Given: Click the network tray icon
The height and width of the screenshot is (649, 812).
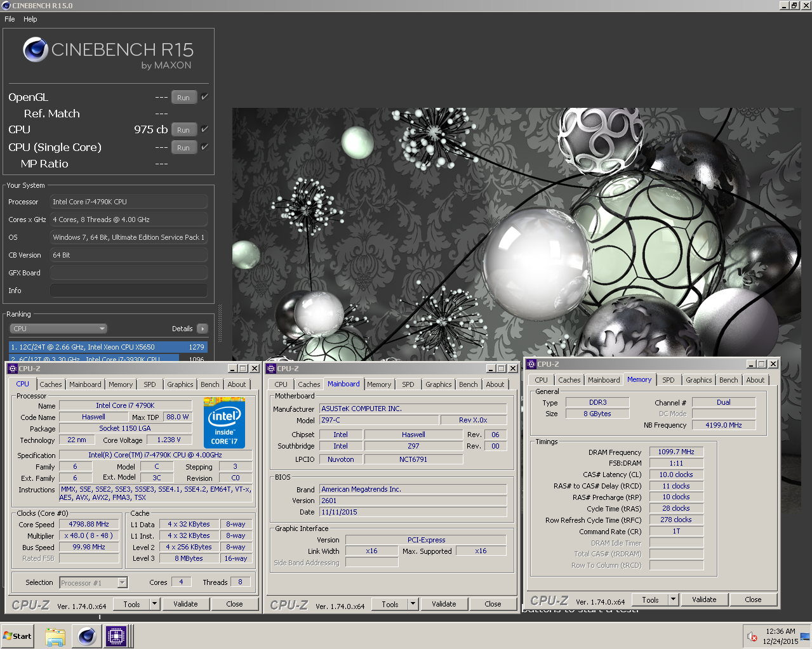Looking at the screenshot, I should [805, 636].
